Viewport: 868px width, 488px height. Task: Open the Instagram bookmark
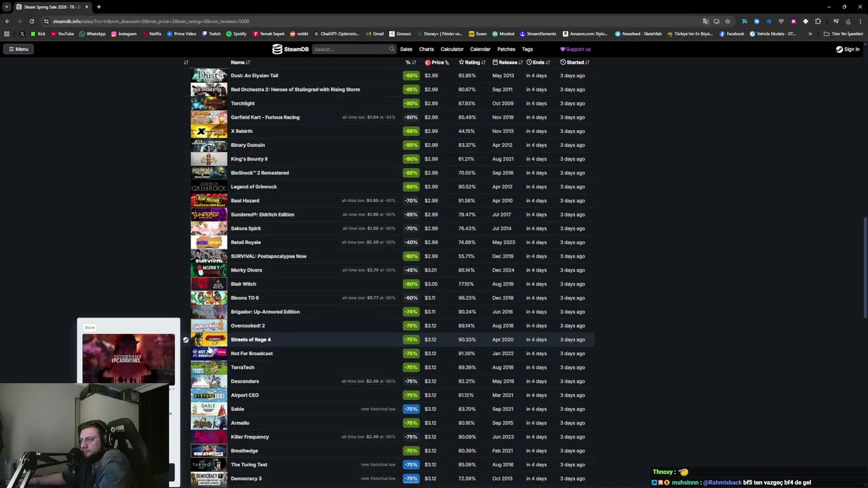[123, 34]
